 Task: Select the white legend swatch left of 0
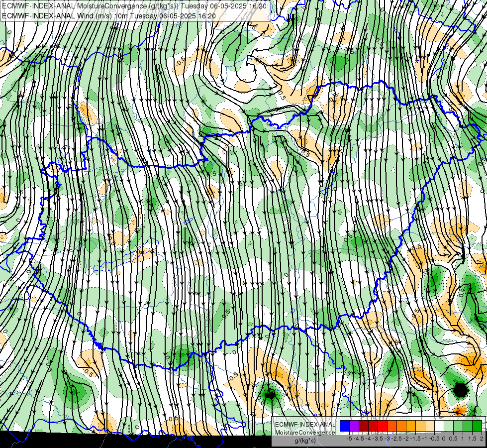(439, 426)
